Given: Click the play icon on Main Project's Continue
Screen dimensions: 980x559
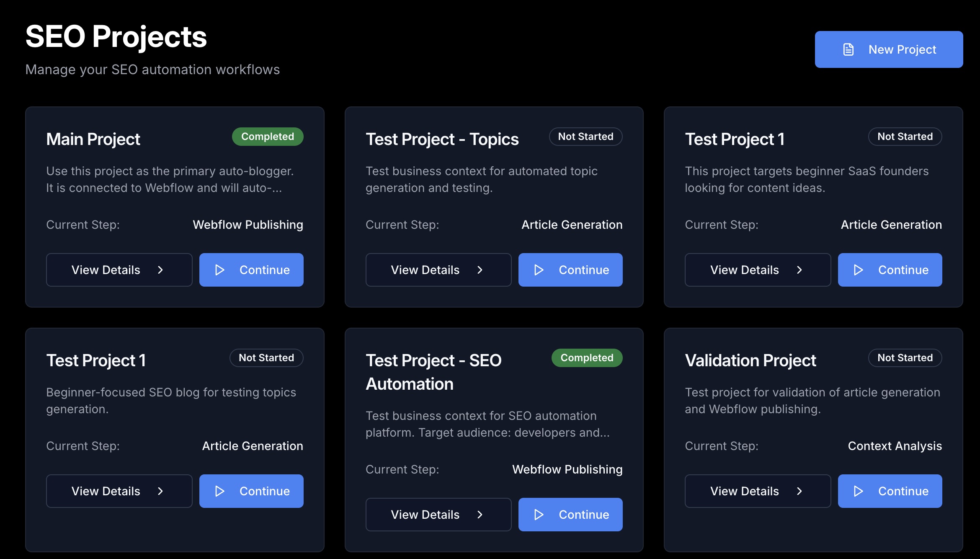Looking at the screenshot, I should tap(219, 270).
